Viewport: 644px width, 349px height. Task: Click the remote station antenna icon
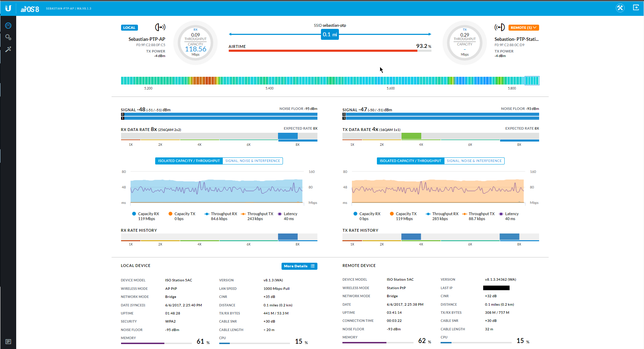click(x=499, y=27)
